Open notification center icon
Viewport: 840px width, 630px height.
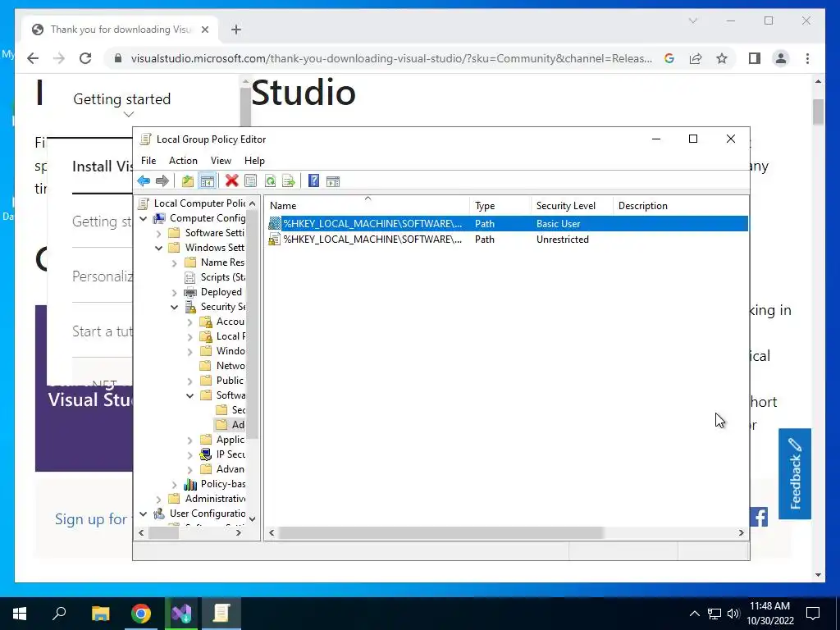[x=813, y=614]
